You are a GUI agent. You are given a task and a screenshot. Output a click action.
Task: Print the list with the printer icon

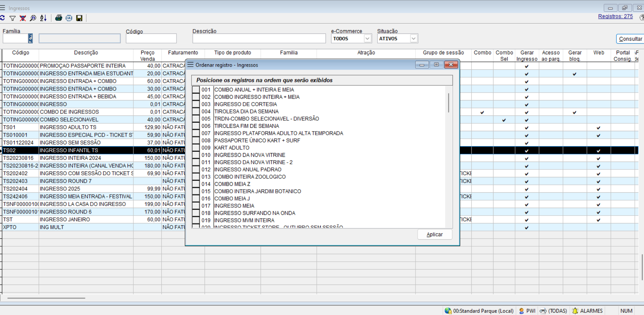point(58,18)
